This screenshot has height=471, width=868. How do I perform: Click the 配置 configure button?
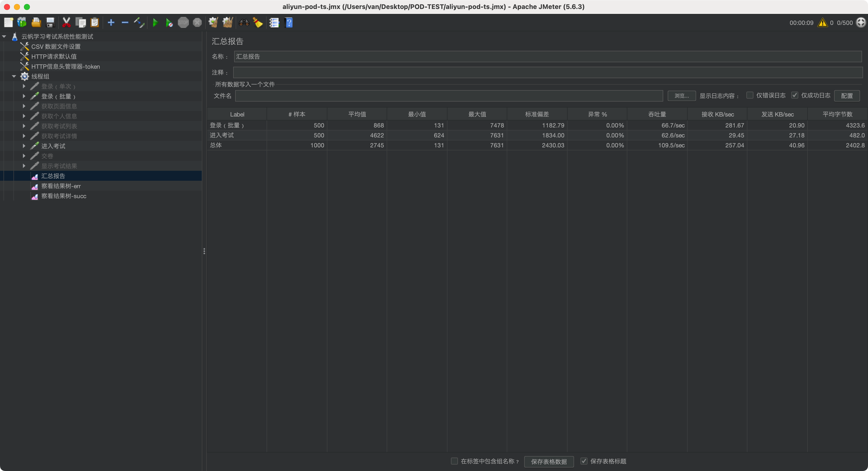tap(847, 96)
